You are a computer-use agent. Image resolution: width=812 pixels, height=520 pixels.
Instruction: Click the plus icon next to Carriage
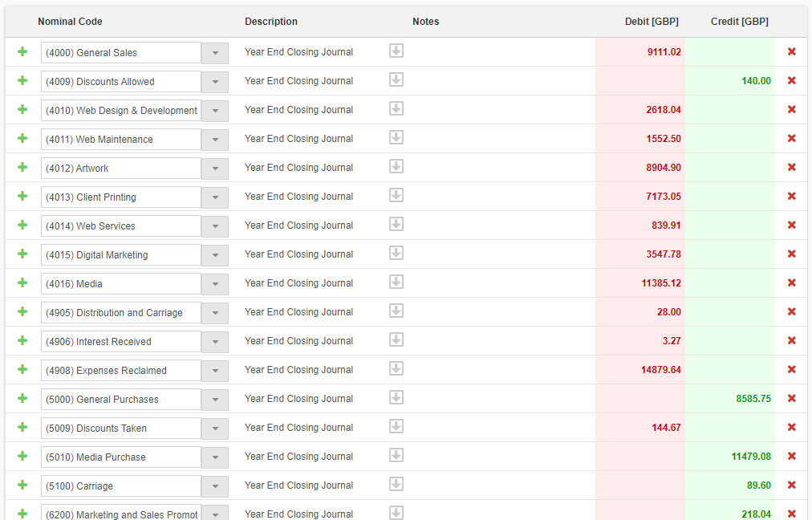tap(22, 485)
